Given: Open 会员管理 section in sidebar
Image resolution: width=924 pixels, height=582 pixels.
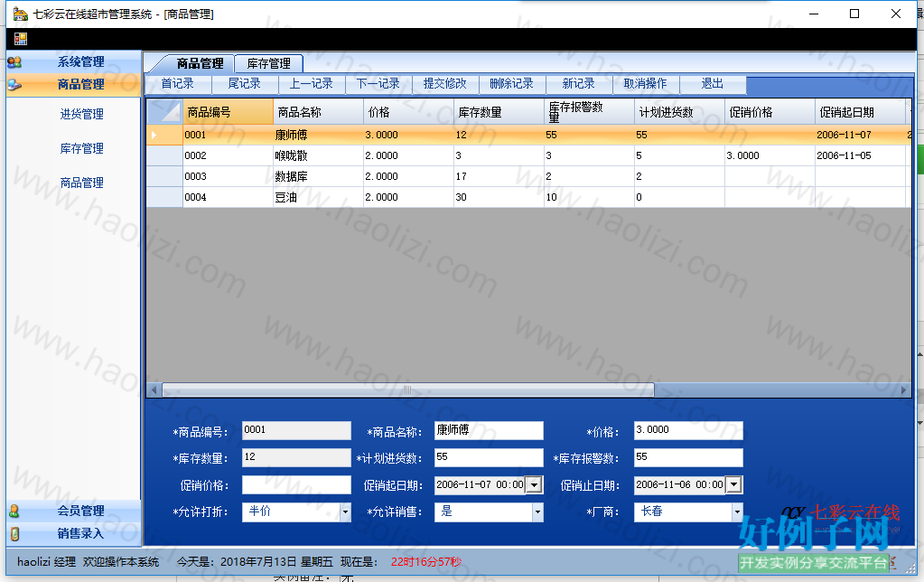Looking at the screenshot, I should click(74, 512).
